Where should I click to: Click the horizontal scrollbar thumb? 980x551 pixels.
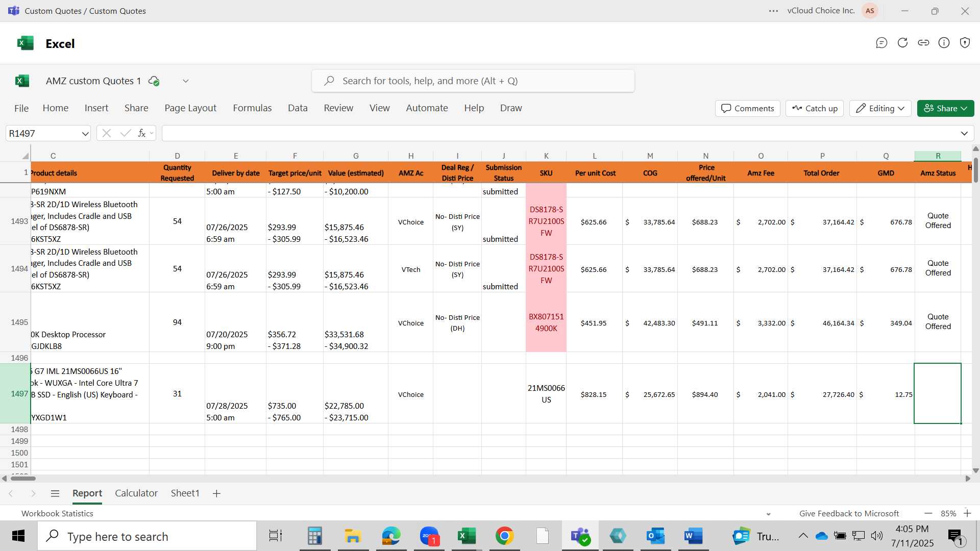[23, 479]
